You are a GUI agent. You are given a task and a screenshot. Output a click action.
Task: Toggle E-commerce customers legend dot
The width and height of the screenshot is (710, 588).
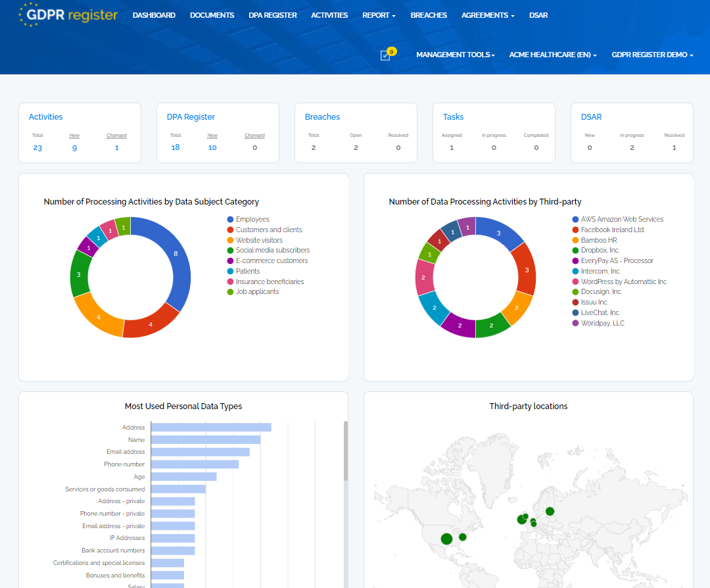click(231, 261)
